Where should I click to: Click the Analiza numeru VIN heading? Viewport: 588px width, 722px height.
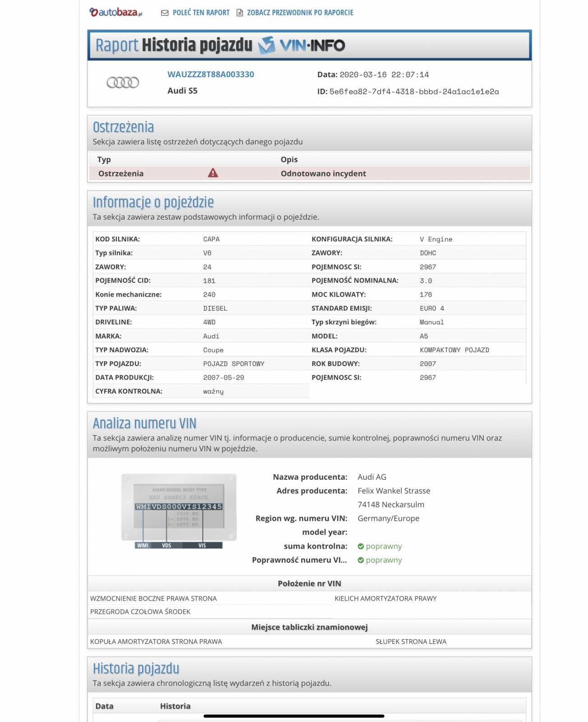[144, 423]
